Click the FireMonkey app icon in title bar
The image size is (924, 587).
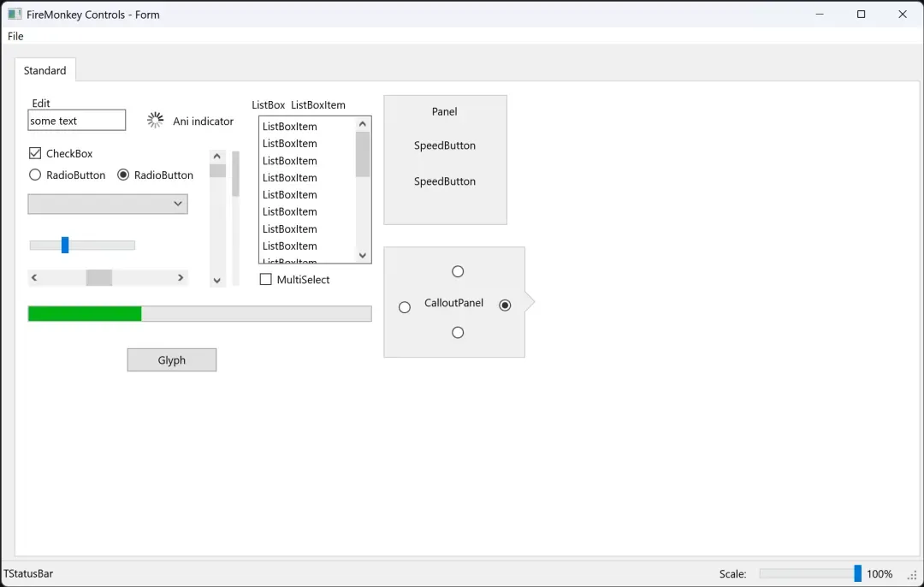15,15
